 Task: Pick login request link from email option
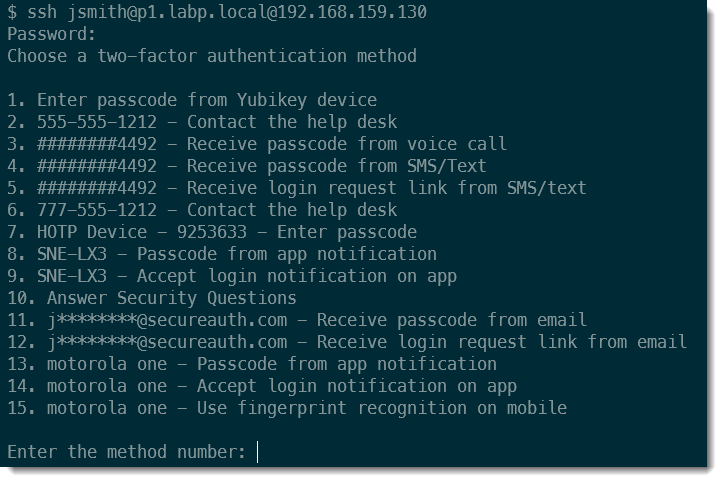[x=347, y=342]
